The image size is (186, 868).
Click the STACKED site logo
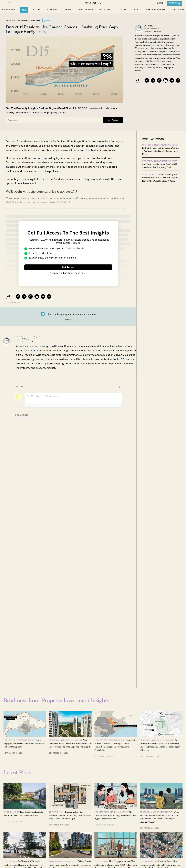[93, 3]
